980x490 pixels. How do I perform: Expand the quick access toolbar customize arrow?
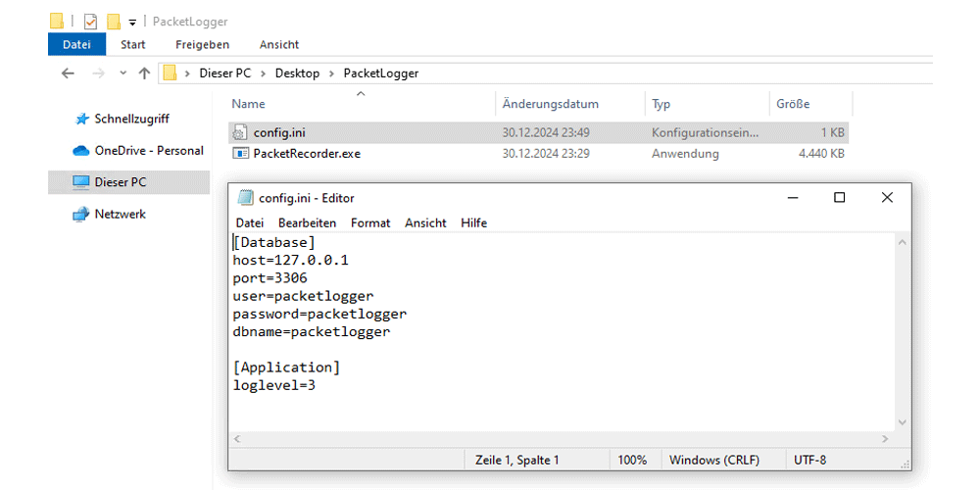(x=132, y=23)
